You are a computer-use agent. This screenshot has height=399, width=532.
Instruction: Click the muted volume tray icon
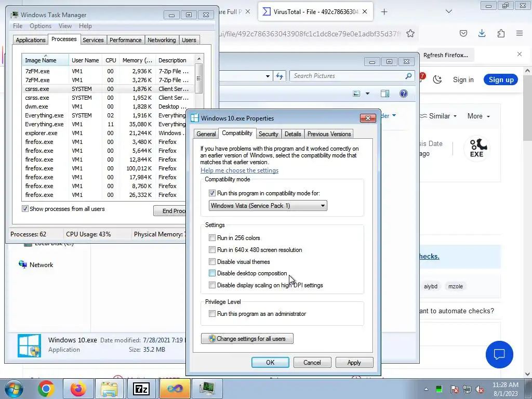(x=480, y=389)
